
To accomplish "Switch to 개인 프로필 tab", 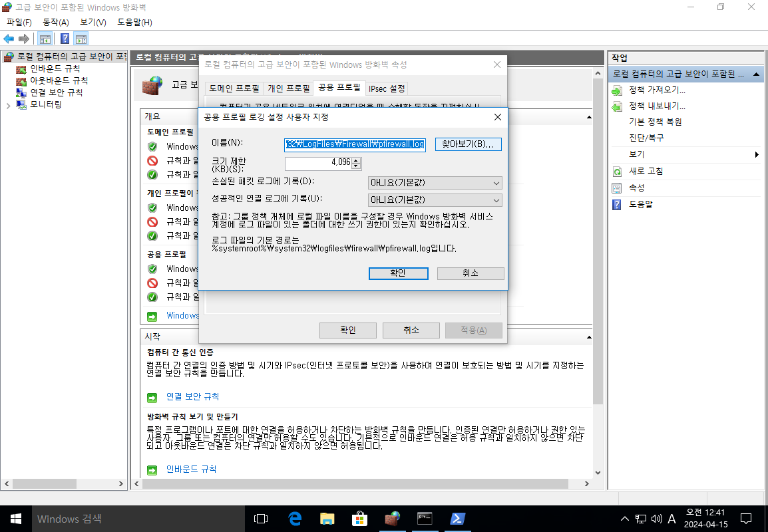I will pyautogui.click(x=288, y=88).
